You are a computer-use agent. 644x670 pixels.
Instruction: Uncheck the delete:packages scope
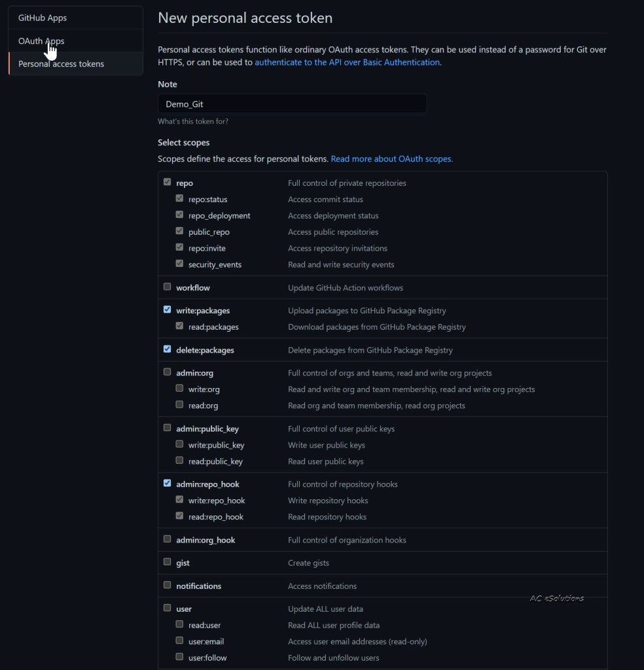click(x=168, y=349)
